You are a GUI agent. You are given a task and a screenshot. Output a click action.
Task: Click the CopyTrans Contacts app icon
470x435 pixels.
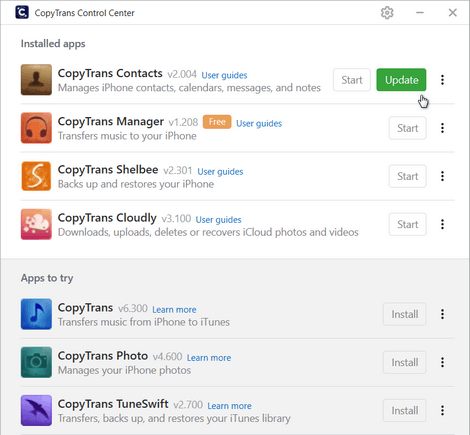pyautogui.click(x=36, y=80)
